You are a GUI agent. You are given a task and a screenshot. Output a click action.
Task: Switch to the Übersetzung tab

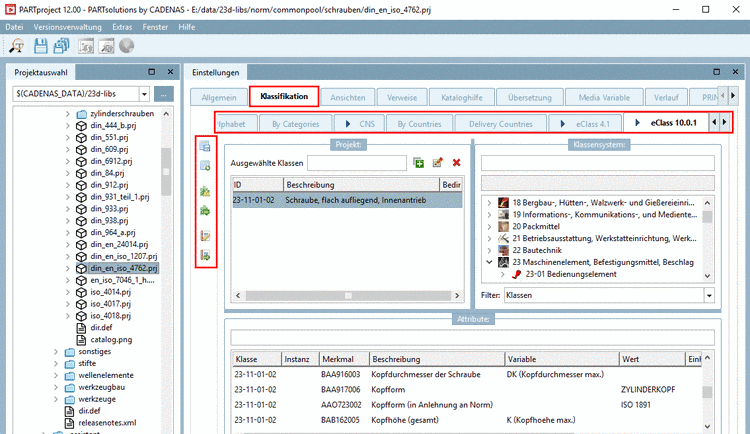(x=529, y=97)
